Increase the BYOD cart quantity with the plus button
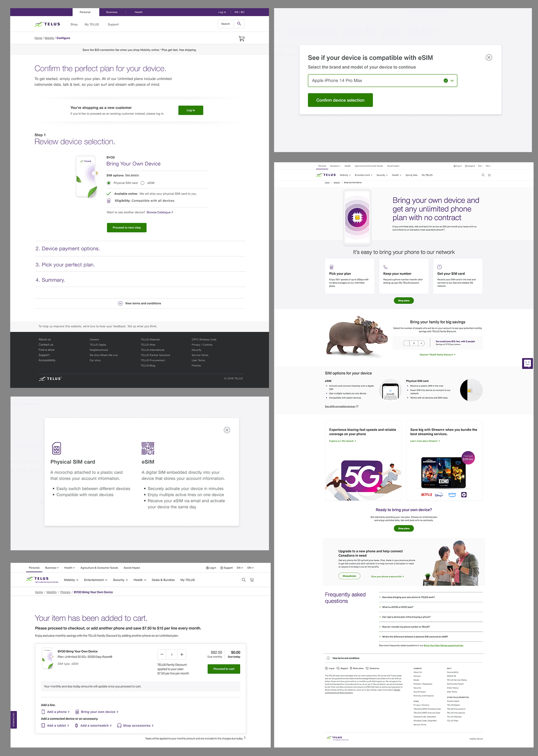 point(182,654)
